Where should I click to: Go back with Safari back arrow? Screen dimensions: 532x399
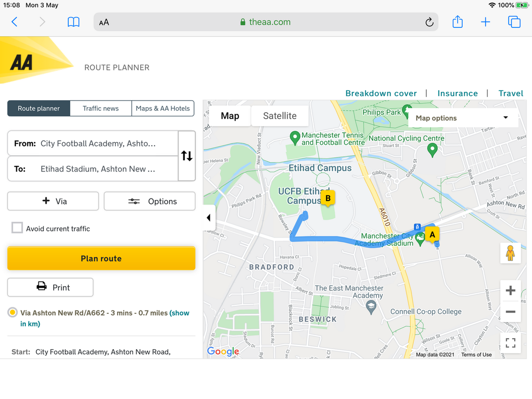[14, 22]
